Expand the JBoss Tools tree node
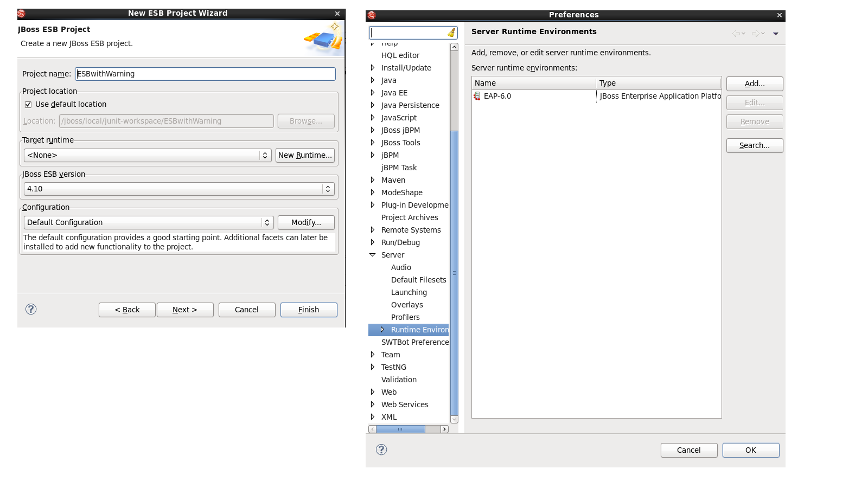This screenshot has height=488, width=868. 373,143
